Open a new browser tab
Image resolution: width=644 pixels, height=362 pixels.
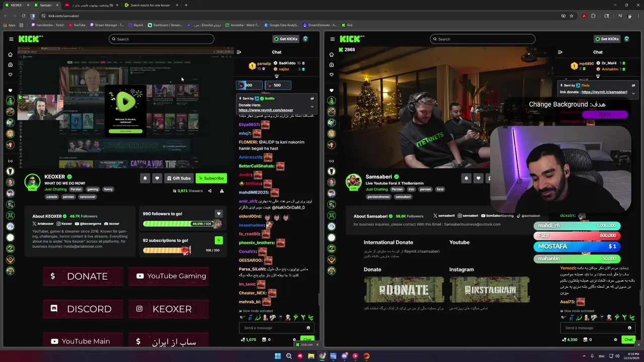pyautogui.click(x=186, y=5)
